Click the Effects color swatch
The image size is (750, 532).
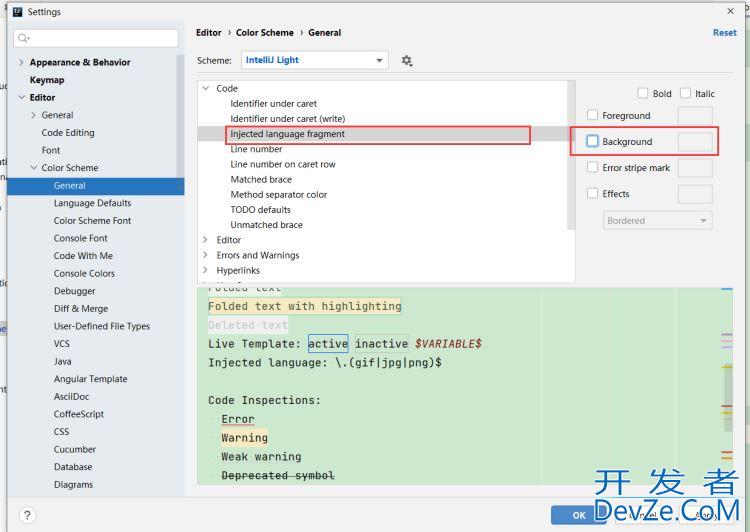(695, 194)
